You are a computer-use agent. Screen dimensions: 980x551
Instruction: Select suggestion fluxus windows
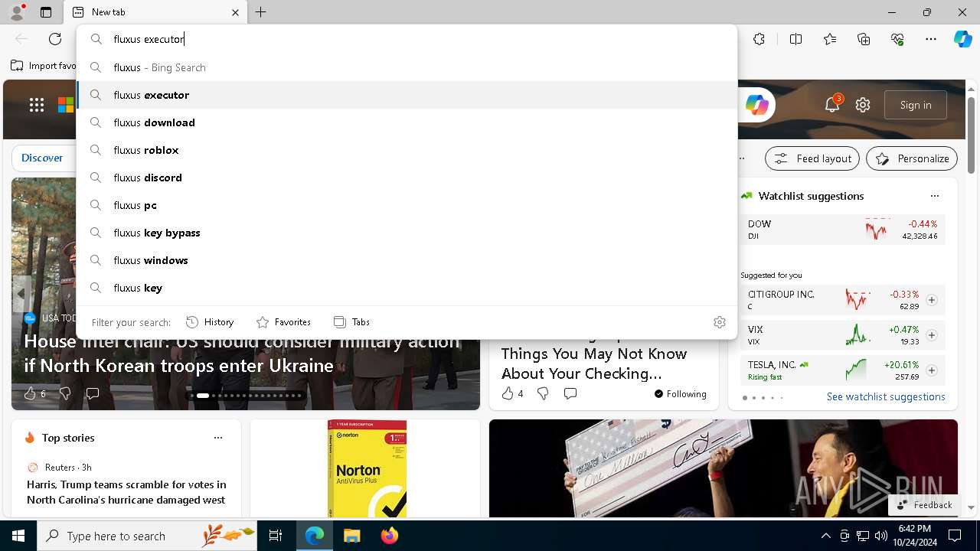407,260
